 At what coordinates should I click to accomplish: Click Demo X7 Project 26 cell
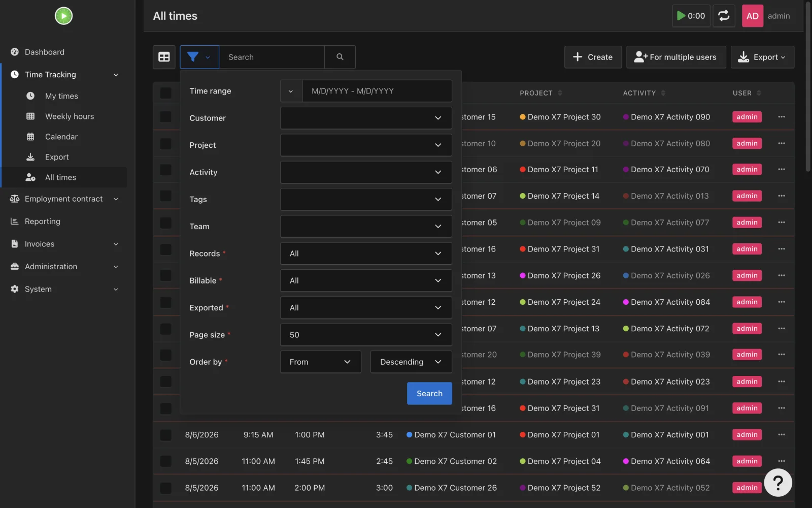tap(560, 276)
